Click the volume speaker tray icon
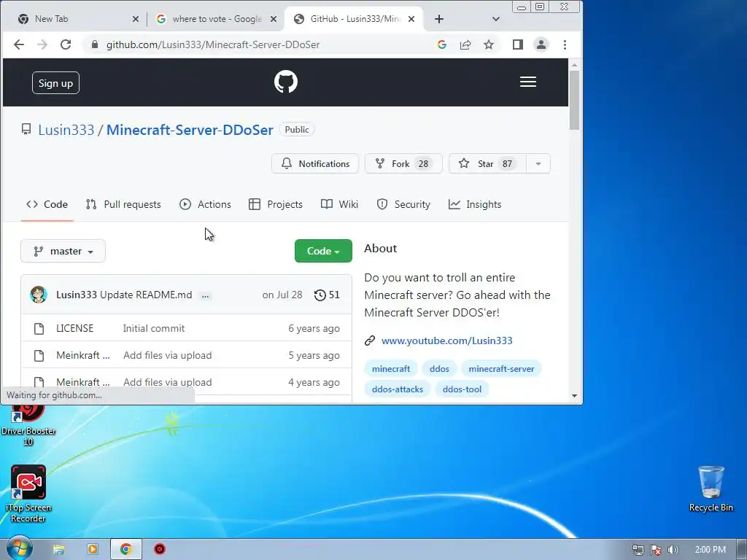Image resolution: width=747 pixels, height=560 pixels. tap(673, 550)
